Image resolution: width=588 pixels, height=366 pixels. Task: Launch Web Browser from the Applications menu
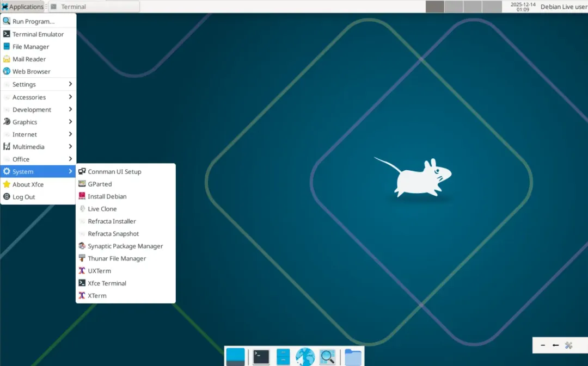point(38,71)
